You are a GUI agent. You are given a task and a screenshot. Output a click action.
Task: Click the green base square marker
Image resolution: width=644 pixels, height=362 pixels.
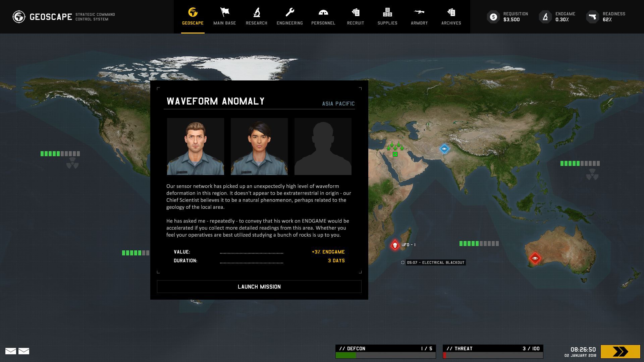click(395, 154)
